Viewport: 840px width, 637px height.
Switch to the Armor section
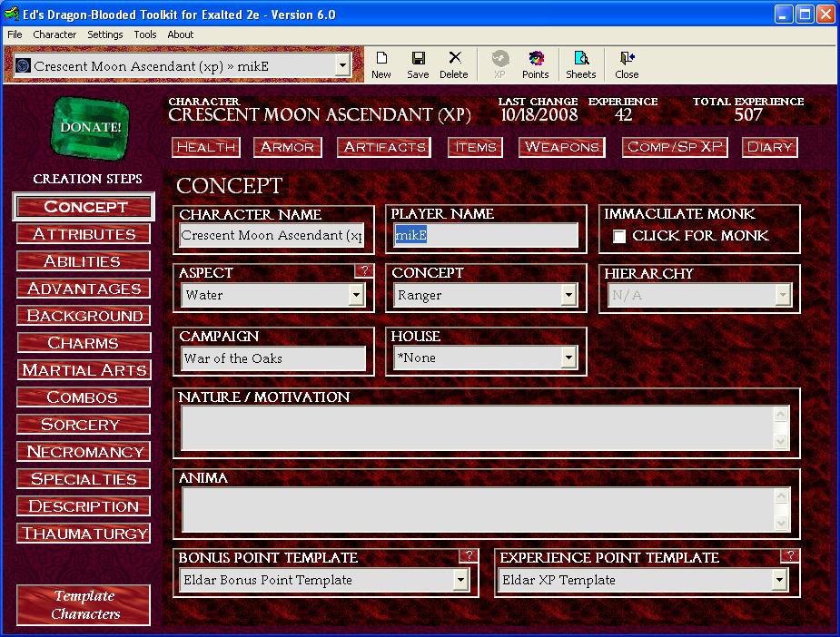pyautogui.click(x=288, y=147)
